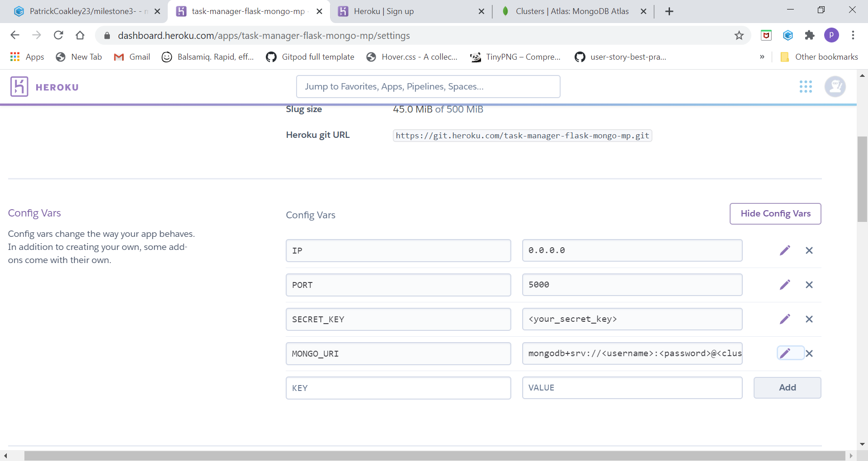
Task: Remove the MONGO_URI config var
Action: [x=809, y=353]
